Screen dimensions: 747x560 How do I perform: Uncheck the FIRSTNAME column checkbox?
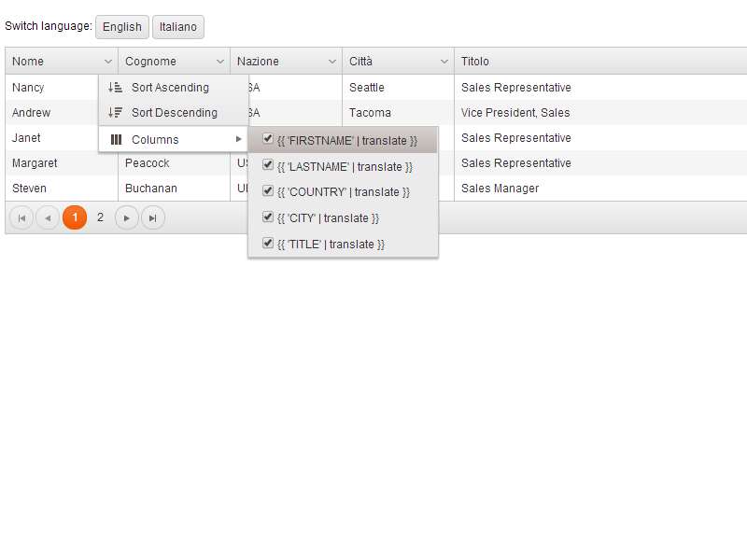click(x=268, y=139)
